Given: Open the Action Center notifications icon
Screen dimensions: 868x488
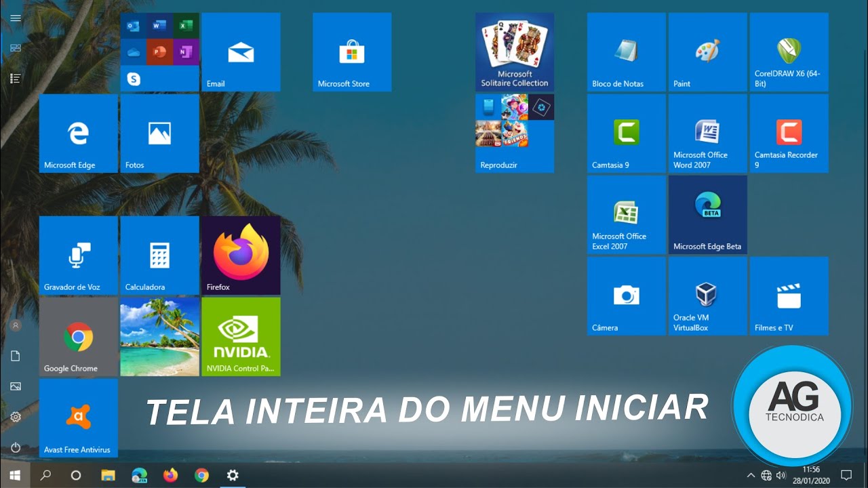Looking at the screenshot, I should 846,475.
